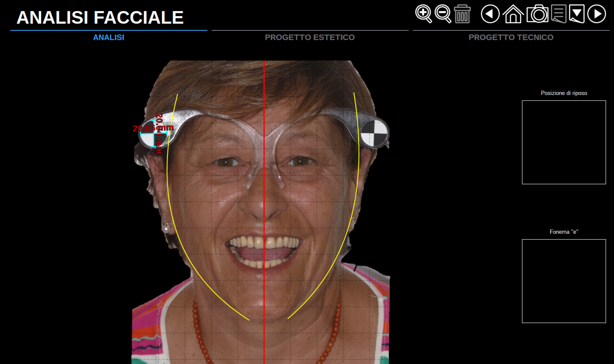Screen dimensions: 614x364
Task: Switch to the ANALISI tab
Action: click(x=108, y=37)
